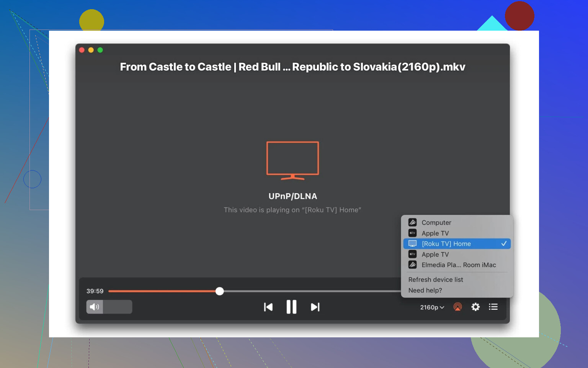This screenshot has height=368, width=588.
Task: Click the unplayed part of the seek bar
Action: click(x=312, y=291)
